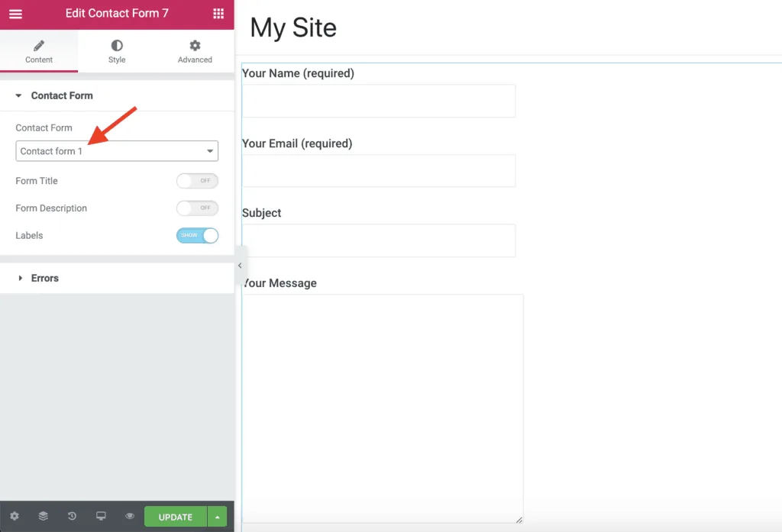This screenshot has height=532, width=782.
Task: Open the Advanced tab
Action: tap(195, 51)
